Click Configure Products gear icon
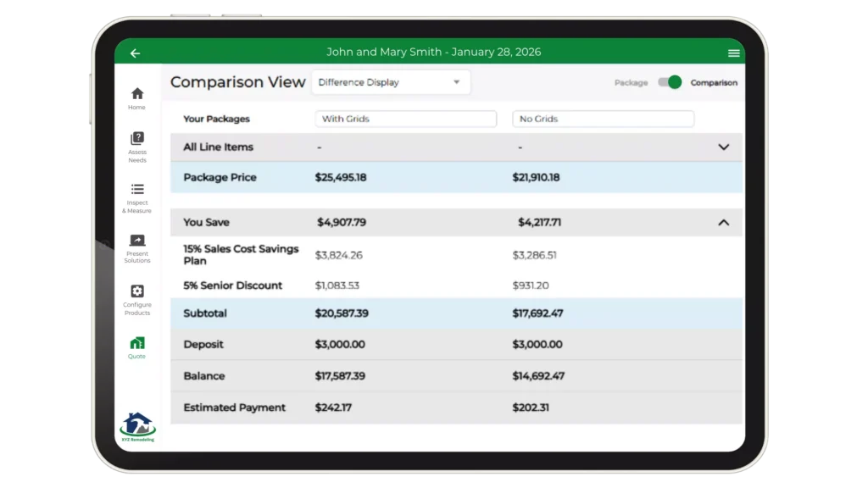The height and width of the screenshot is (488, 868). [x=136, y=291]
